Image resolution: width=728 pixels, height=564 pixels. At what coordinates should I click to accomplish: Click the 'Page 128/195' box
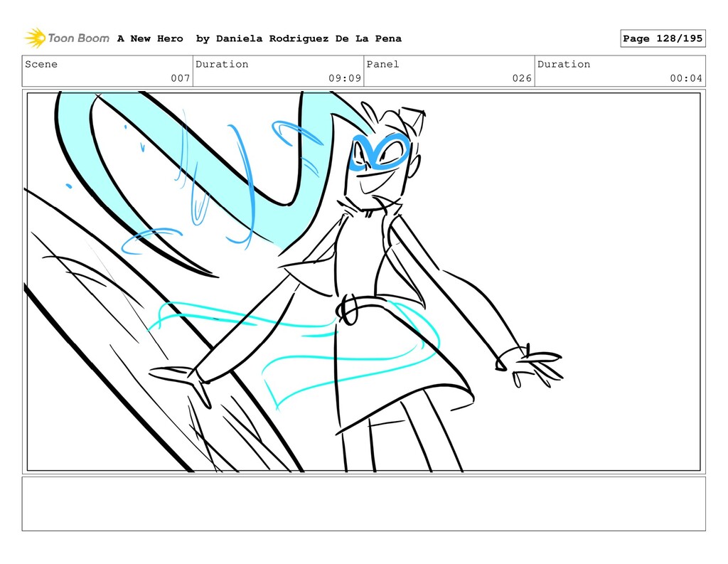[x=663, y=38]
